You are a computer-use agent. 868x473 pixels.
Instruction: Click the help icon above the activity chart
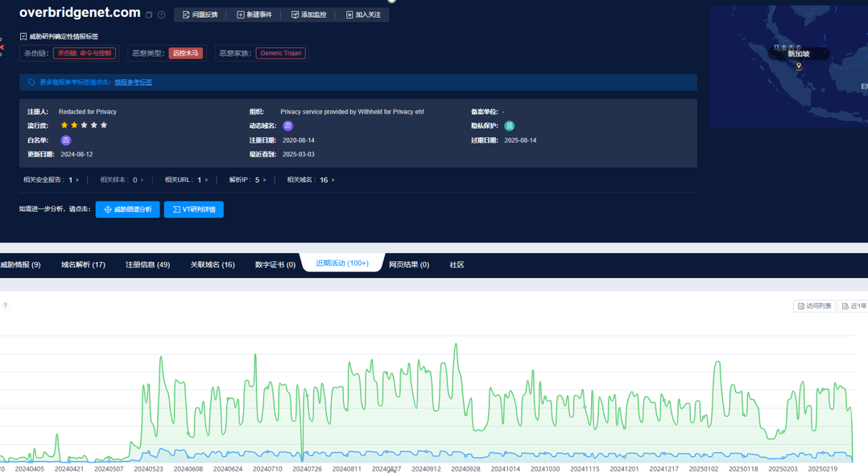(x=5, y=305)
